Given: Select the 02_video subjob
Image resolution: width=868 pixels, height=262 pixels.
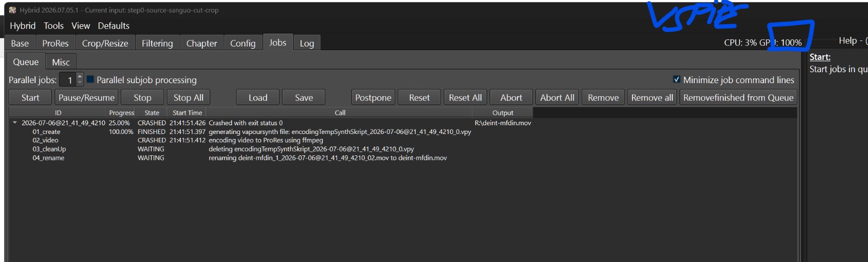Looking at the screenshot, I should click(45, 141).
